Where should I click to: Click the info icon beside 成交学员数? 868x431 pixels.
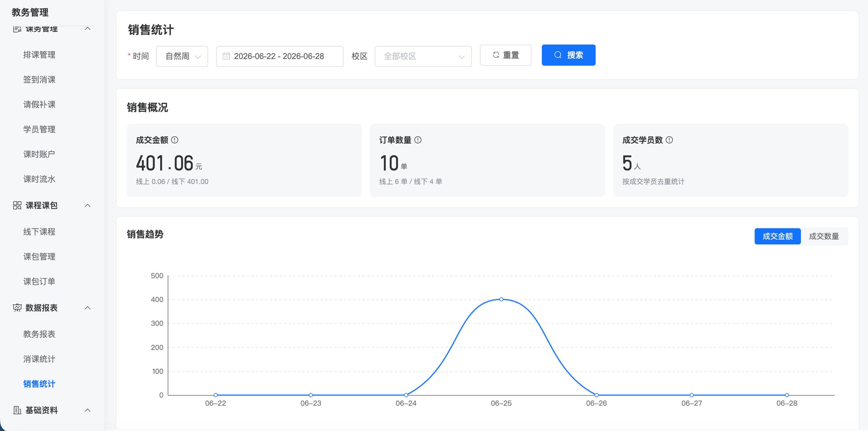[669, 140]
